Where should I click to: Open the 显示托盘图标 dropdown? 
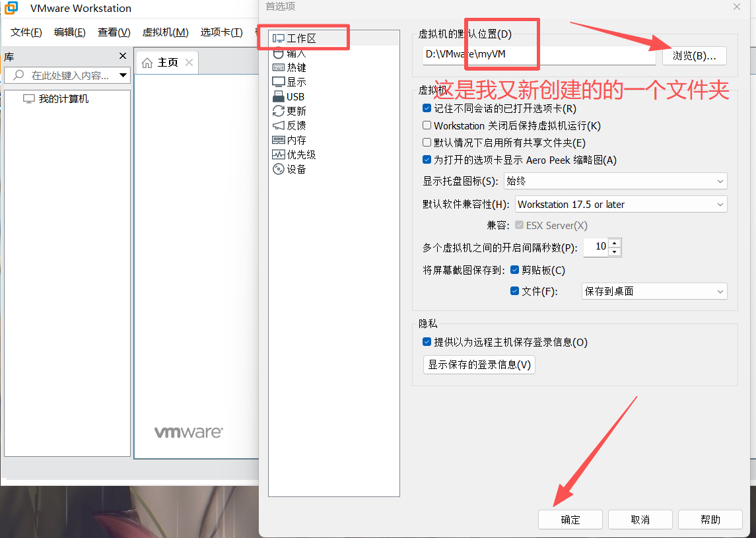coord(615,182)
